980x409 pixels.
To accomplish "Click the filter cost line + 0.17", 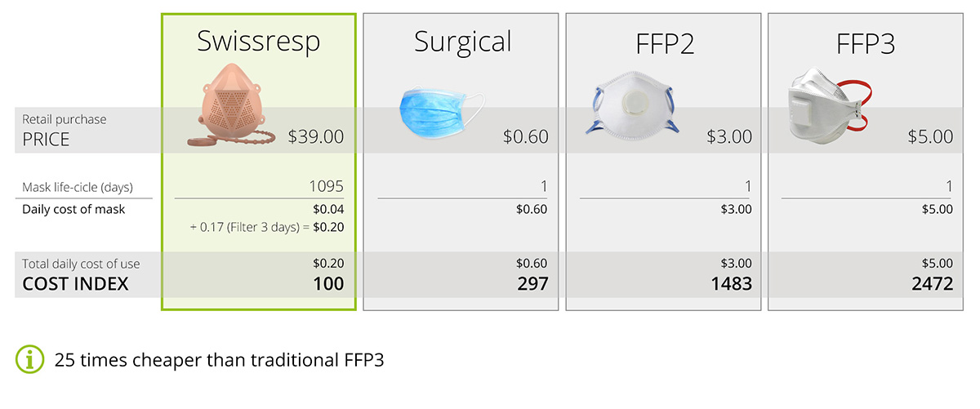I will click(266, 227).
